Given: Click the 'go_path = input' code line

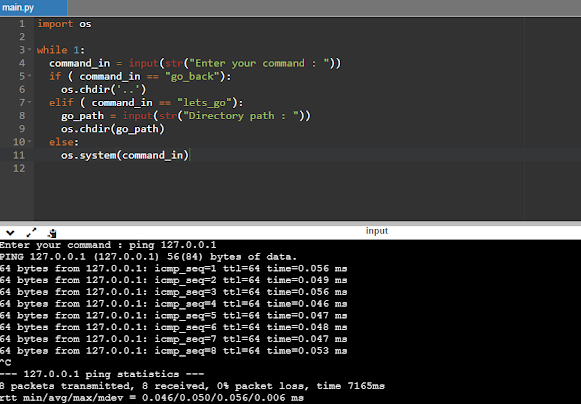Looking at the screenshot, I should tap(186, 116).
